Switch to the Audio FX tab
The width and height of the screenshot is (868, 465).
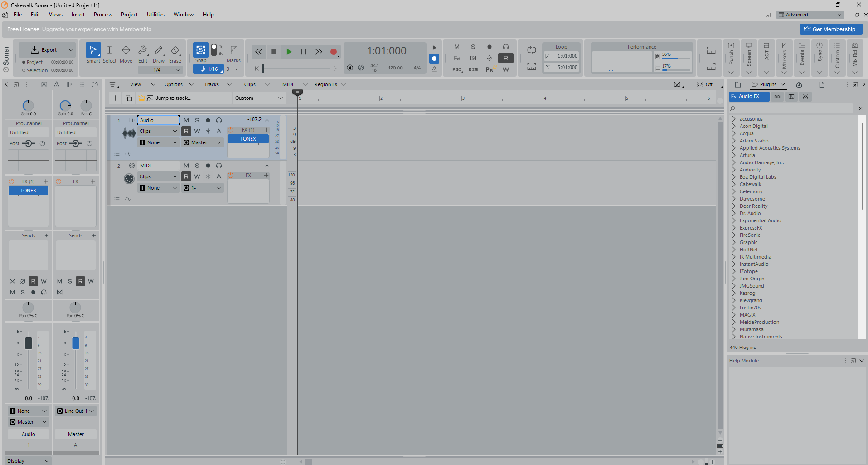(x=749, y=96)
